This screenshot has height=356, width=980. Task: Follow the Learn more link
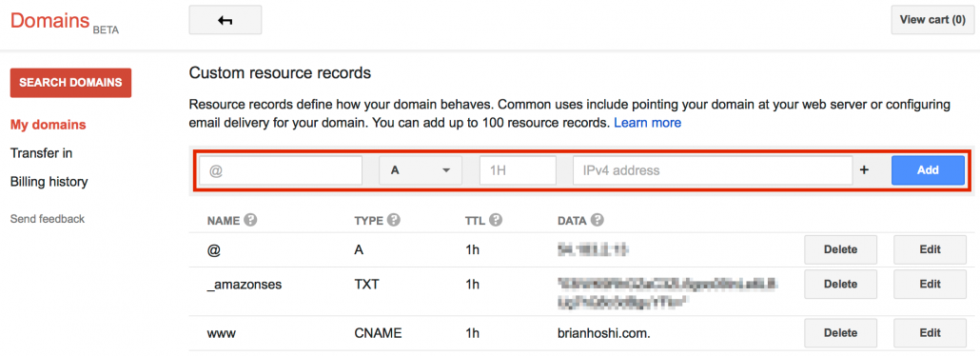coord(648,123)
